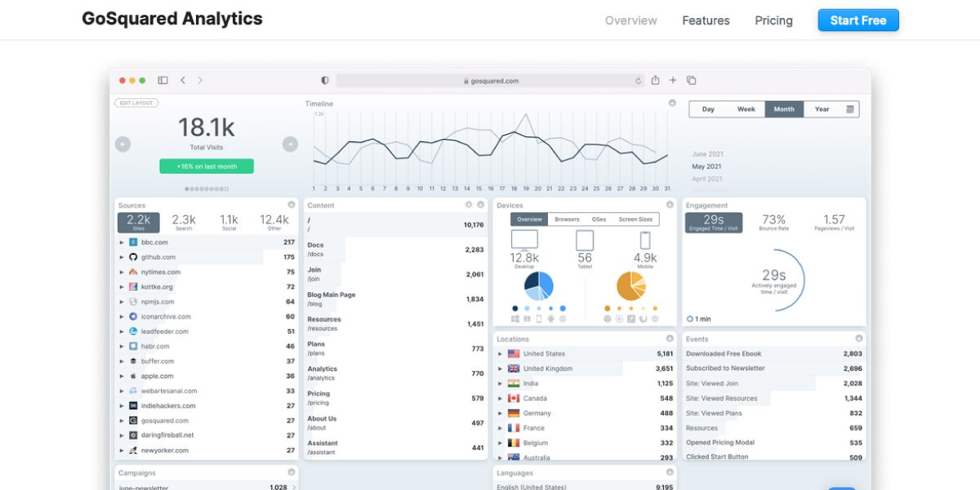Show previous stat with the left arrow circle
The width and height of the screenshot is (980, 490).
123,144
